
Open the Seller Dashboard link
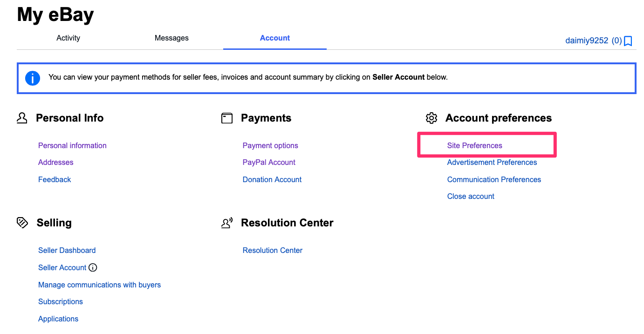tap(67, 250)
